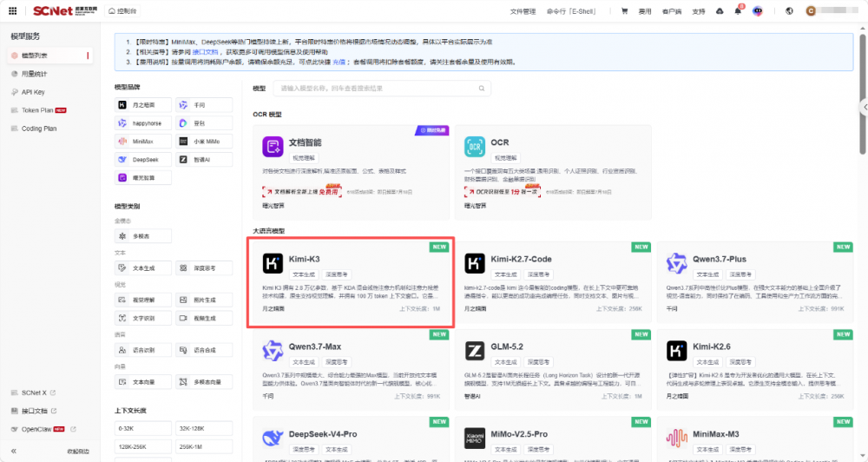Image resolution: width=868 pixels, height=462 pixels.
Task: Open 支持 in the top bar
Action: (699, 11)
